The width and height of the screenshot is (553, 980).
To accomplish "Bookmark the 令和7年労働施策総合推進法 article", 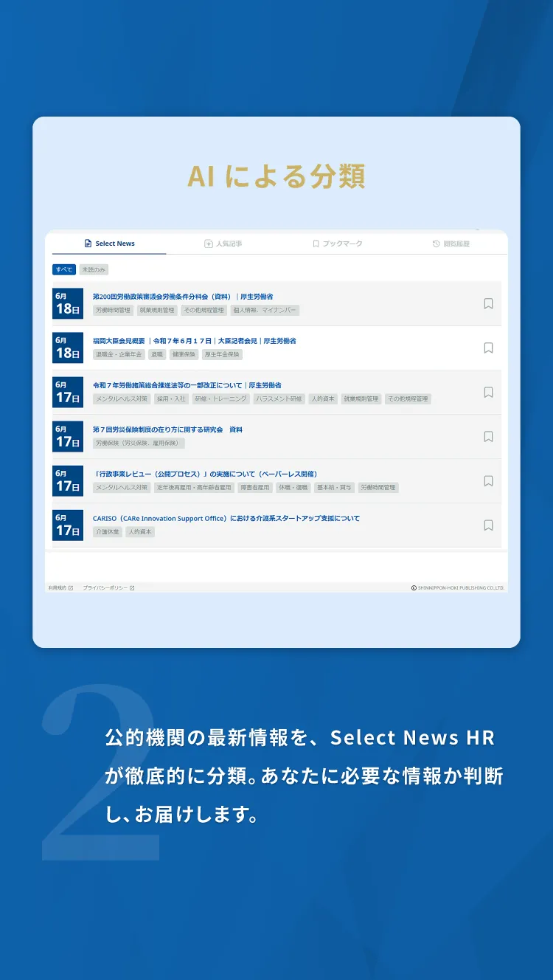I will pyautogui.click(x=488, y=392).
